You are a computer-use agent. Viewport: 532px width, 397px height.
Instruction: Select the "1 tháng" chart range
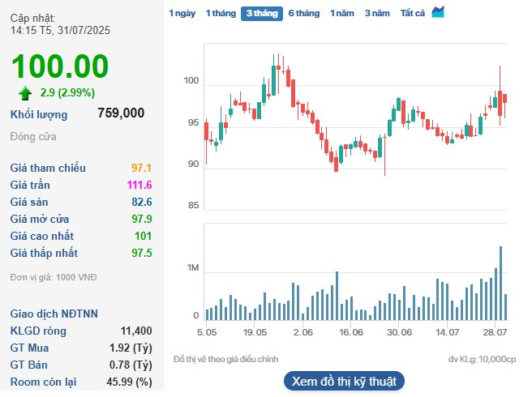point(219,13)
